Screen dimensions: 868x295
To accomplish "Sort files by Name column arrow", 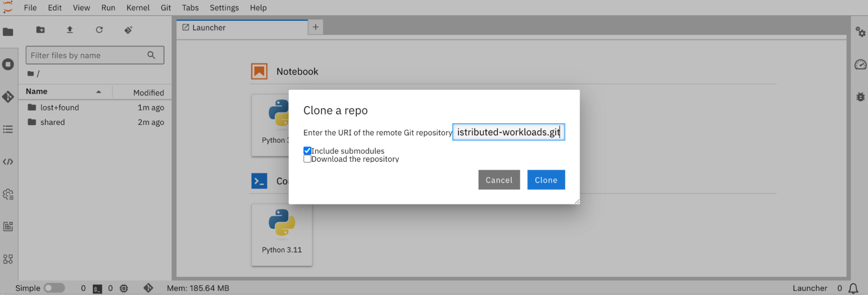I will pos(99,92).
